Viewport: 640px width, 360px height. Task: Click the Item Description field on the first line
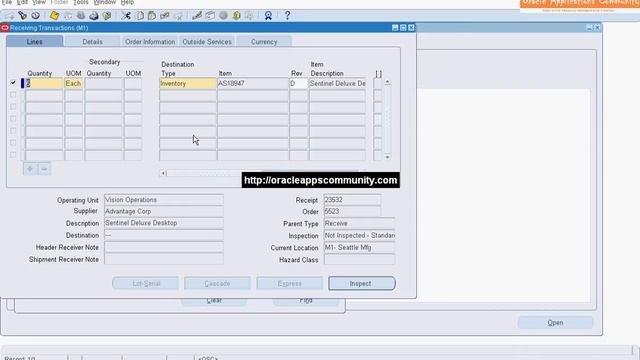coord(337,83)
